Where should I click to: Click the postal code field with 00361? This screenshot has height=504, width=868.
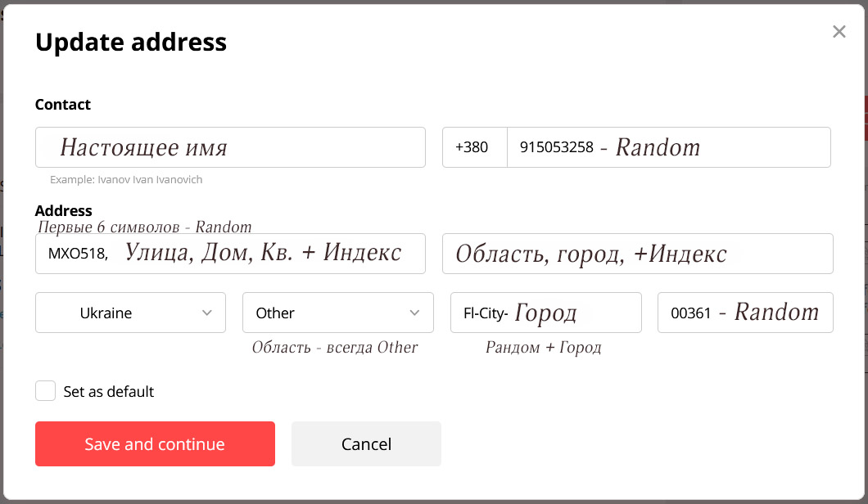pyautogui.click(x=745, y=313)
